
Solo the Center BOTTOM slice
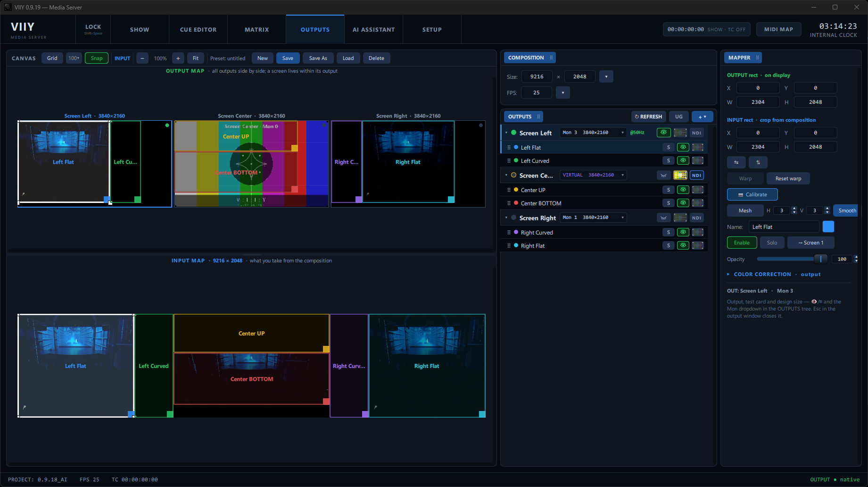coord(668,203)
